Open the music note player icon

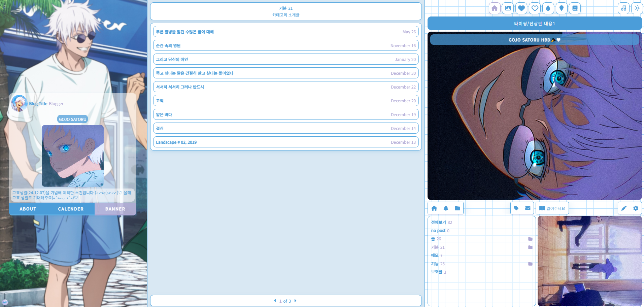tap(623, 8)
